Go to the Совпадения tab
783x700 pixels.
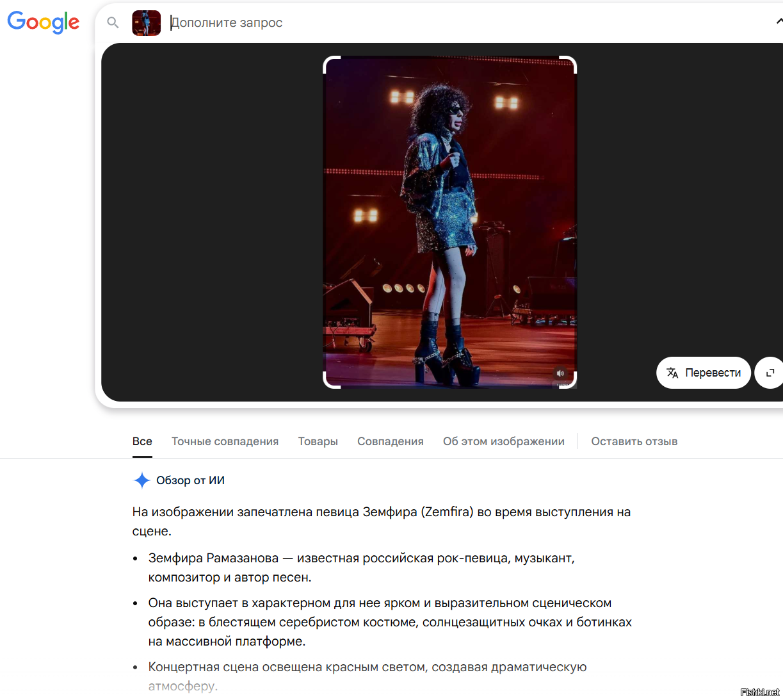pyautogui.click(x=390, y=441)
